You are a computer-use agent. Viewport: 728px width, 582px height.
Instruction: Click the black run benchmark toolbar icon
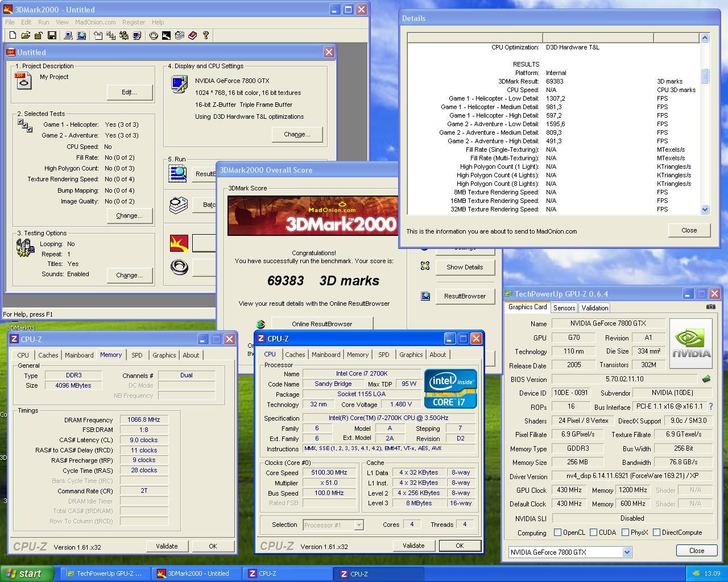[166, 35]
